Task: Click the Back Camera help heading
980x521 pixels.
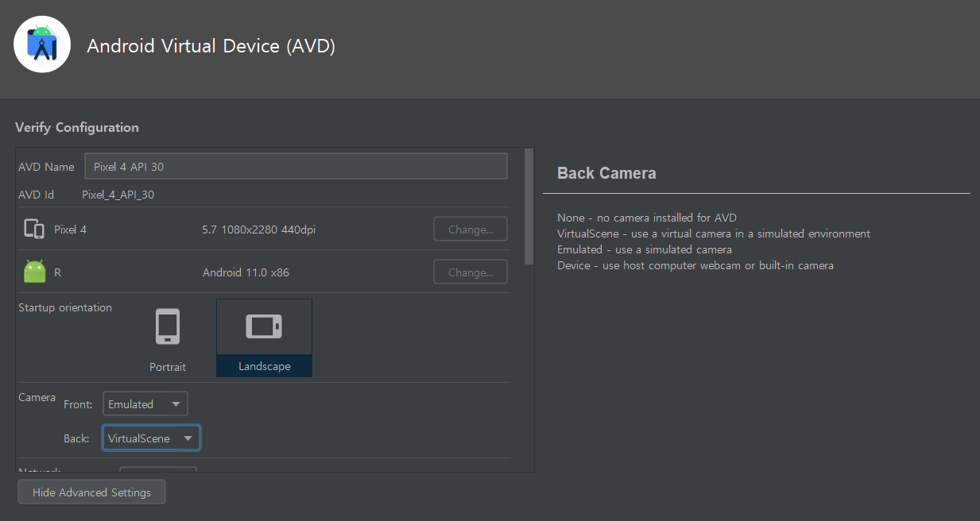Action: coord(606,173)
